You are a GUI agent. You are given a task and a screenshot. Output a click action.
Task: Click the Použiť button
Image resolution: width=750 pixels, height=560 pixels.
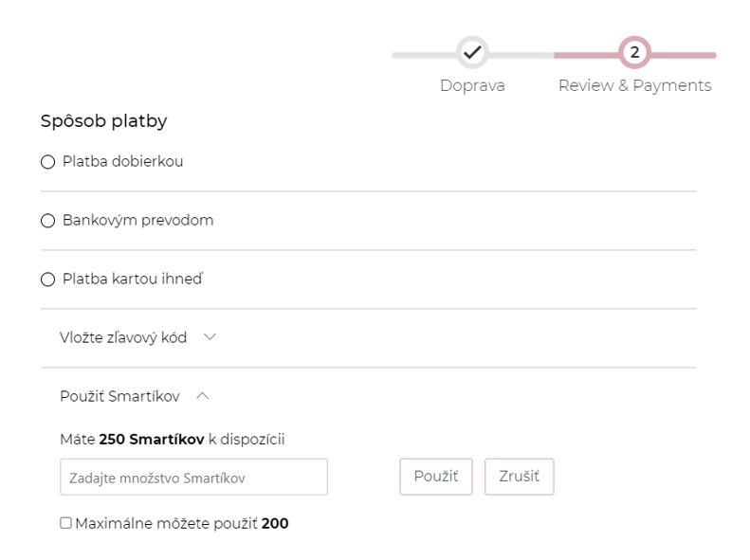point(436,477)
